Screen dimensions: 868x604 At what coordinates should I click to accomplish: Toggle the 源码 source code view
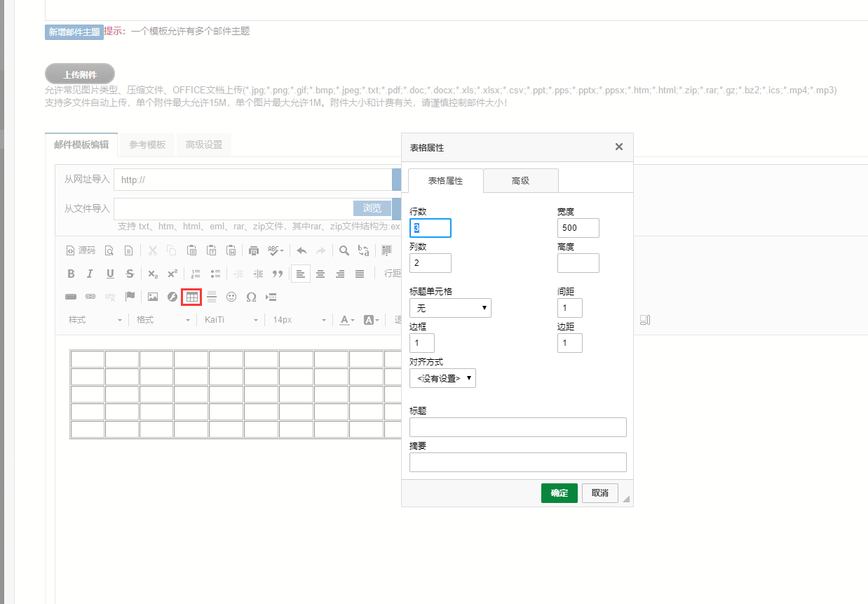coord(81,250)
